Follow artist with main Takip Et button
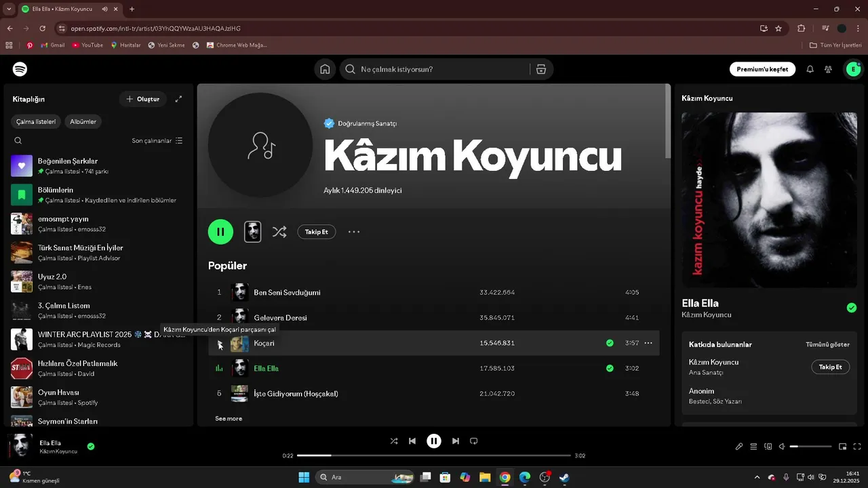 point(316,232)
